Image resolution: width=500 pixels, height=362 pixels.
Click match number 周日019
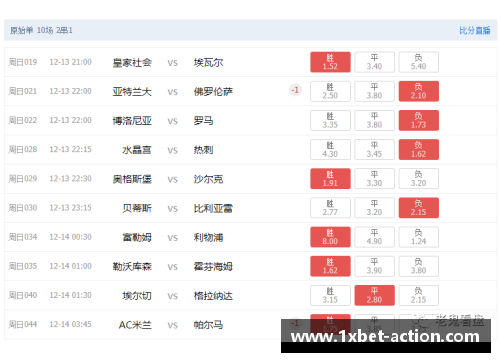tap(23, 62)
